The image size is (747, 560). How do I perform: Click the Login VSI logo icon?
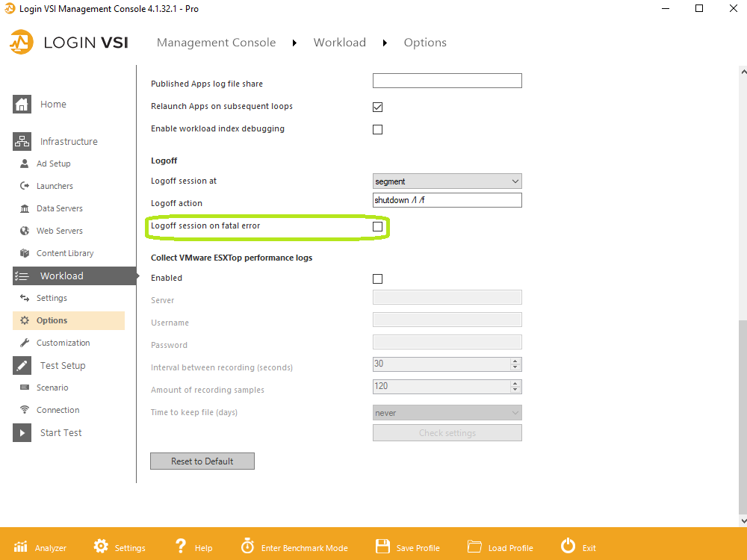tap(21, 43)
